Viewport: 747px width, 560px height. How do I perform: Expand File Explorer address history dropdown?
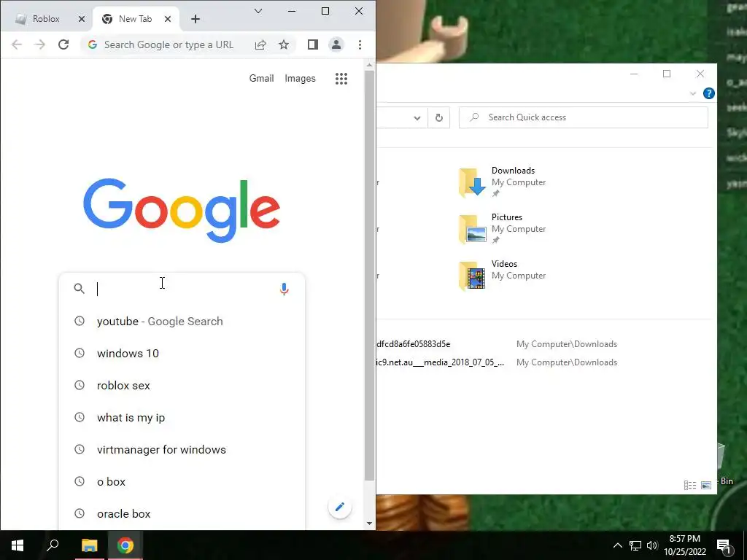[x=417, y=118]
